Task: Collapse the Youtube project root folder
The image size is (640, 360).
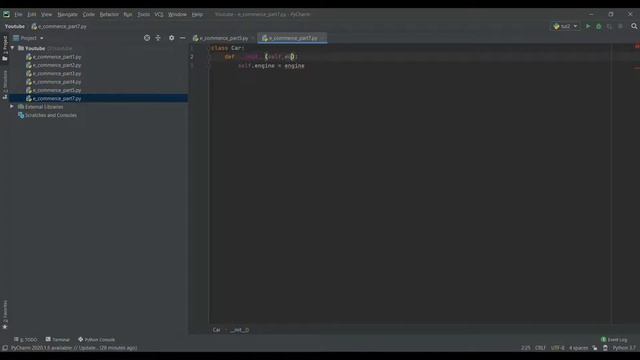Action: [12, 48]
